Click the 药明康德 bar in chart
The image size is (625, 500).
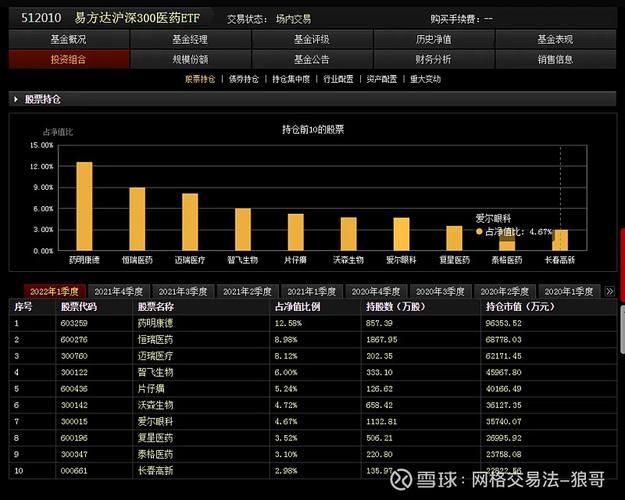[x=85, y=206]
